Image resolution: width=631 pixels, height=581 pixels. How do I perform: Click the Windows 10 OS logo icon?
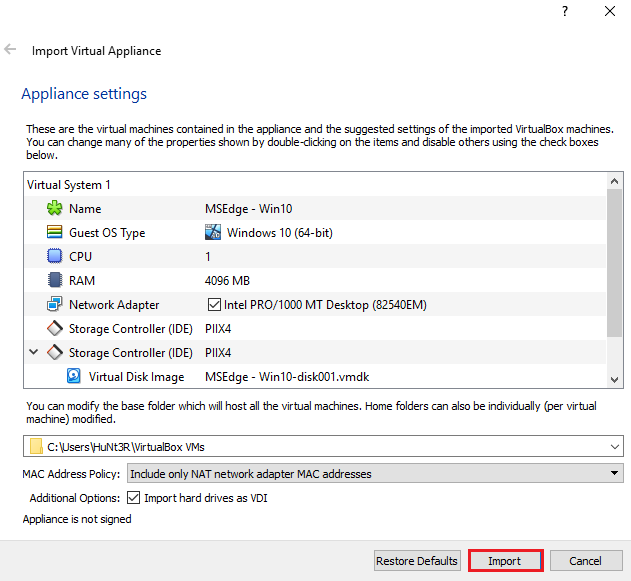212,232
